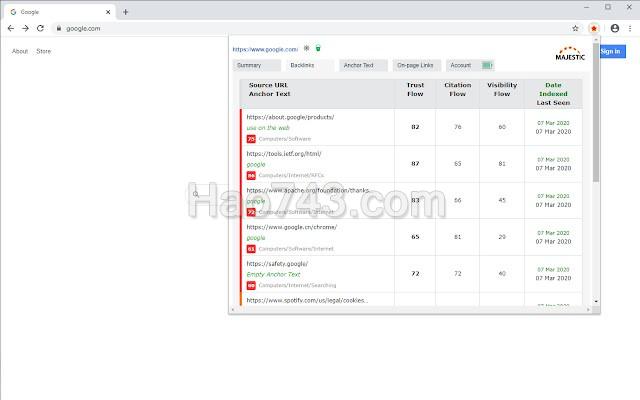
Task: Click the small grey icon beside the URL
Action: click(307, 48)
